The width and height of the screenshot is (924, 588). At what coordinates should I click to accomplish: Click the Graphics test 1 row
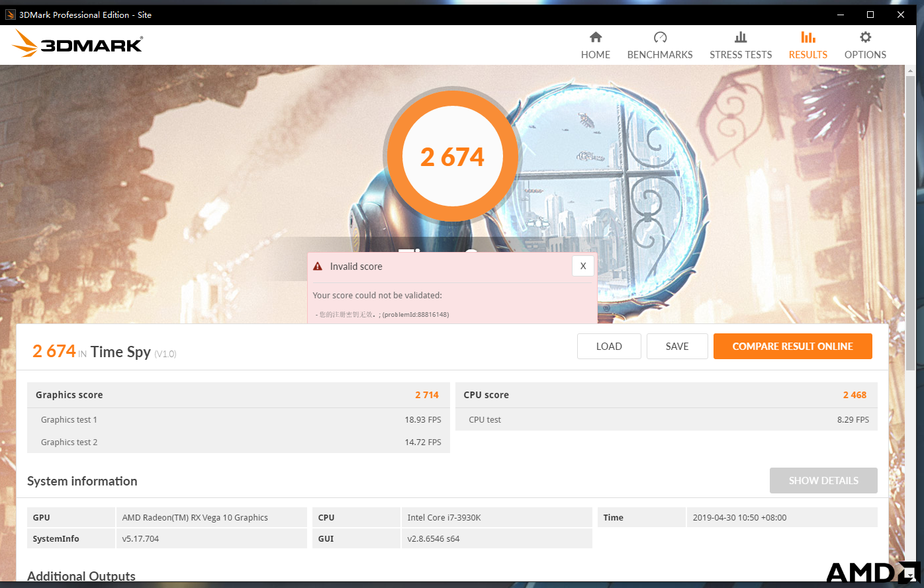point(238,419)
